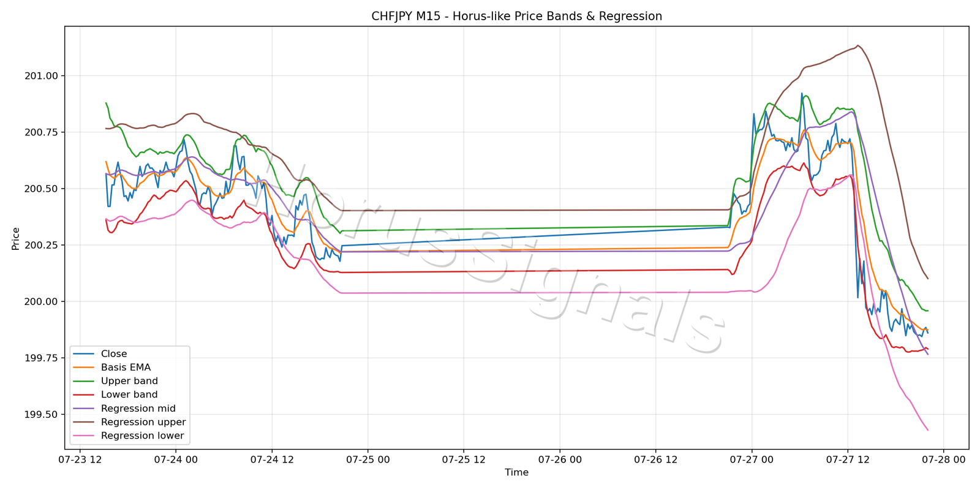Click the 07-25 00 x-axis tick label

pos(367,459)
